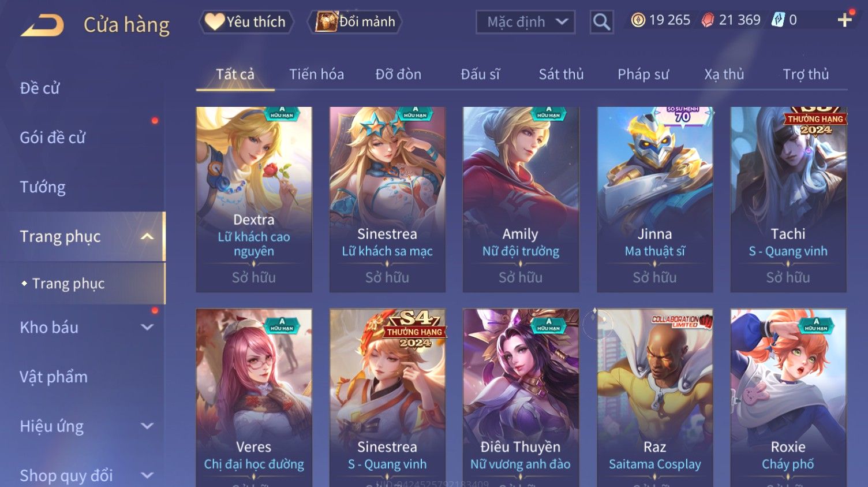Expand the Shop quy đổi section
868x487 pixels.
pos(147,475)
